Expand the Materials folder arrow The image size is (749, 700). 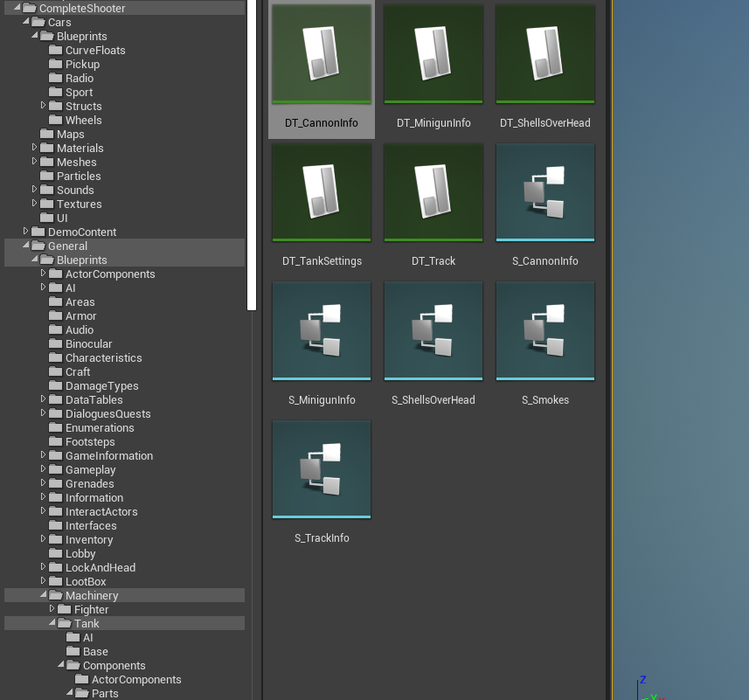[34, 147]
